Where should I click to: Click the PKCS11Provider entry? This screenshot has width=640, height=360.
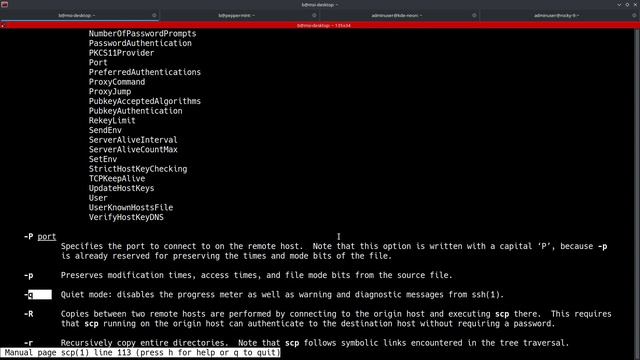(121, 53)
